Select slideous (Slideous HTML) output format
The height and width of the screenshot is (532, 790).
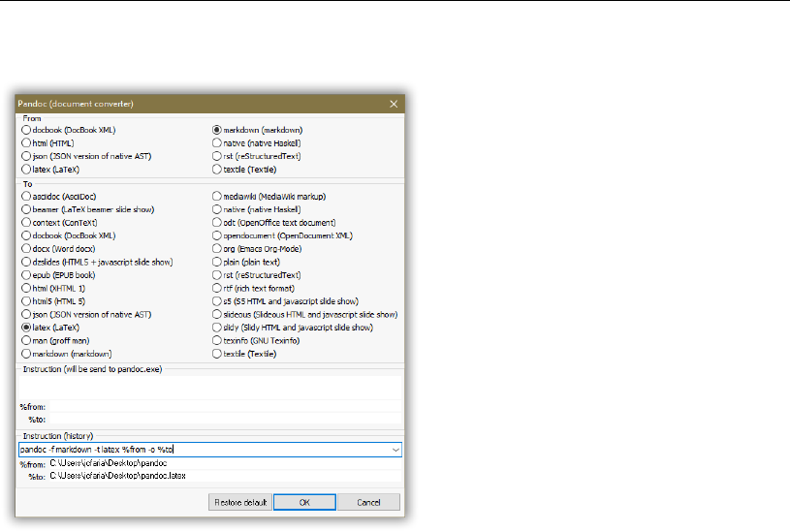point(304,314)
